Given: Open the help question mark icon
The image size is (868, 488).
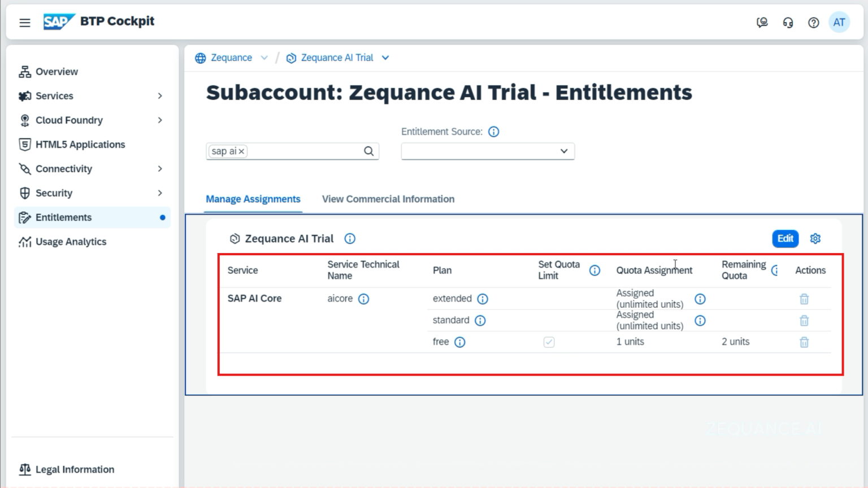Looking at the screenshot, I should [813, 23].
